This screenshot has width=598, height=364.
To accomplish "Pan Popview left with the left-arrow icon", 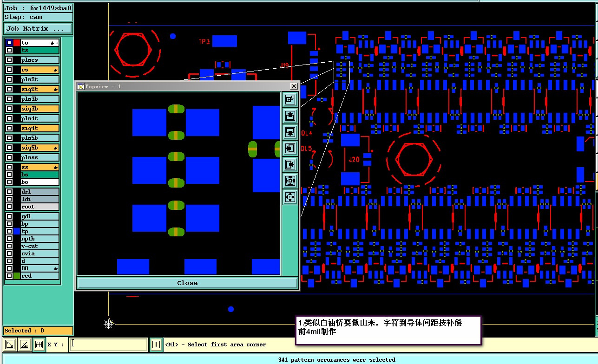I will (290, 148).
